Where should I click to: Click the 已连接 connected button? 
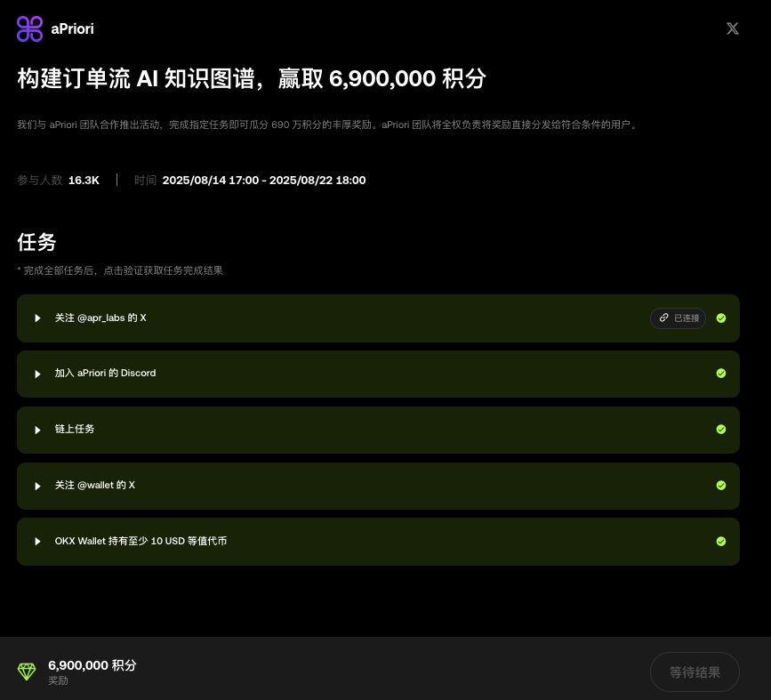point(678,318)
